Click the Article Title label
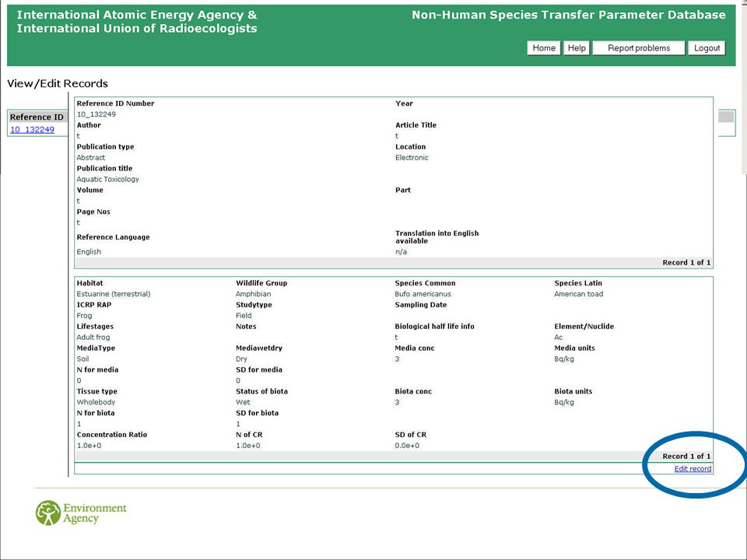 (416, 125)
